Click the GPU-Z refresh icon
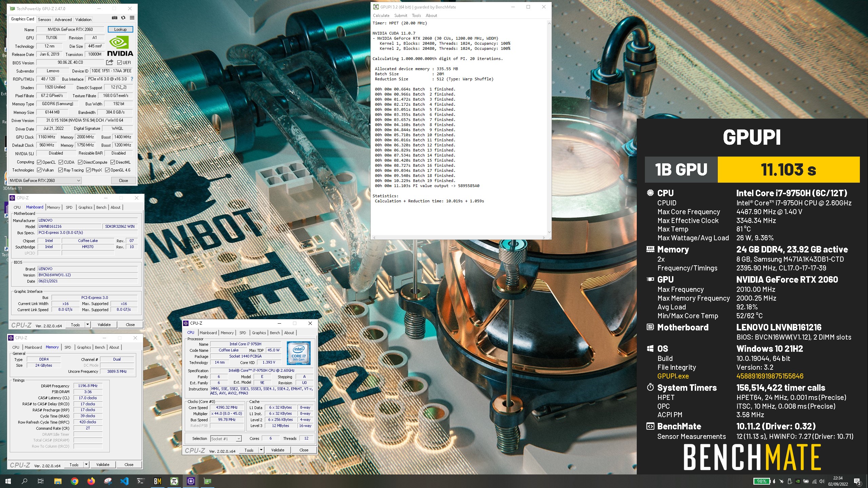Screen dimensions: 868x488 point(123,18)
